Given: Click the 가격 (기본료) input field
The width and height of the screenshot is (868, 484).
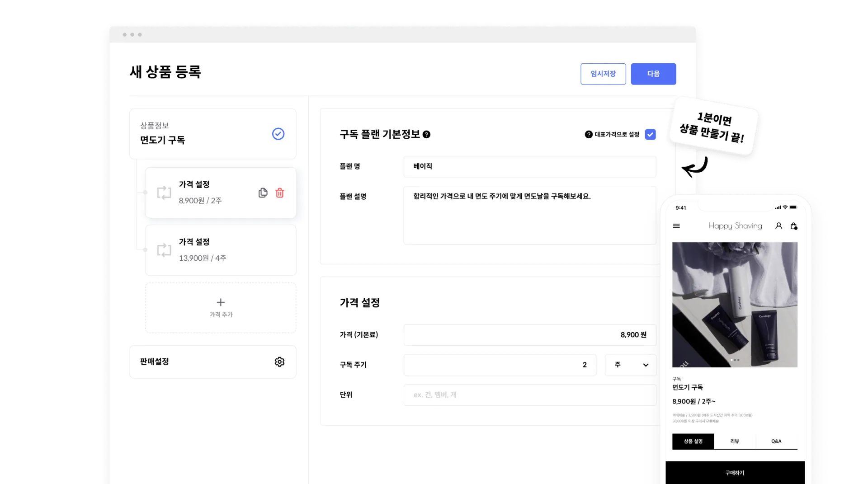Looking at the screenshot, I should tap(529, 335).
